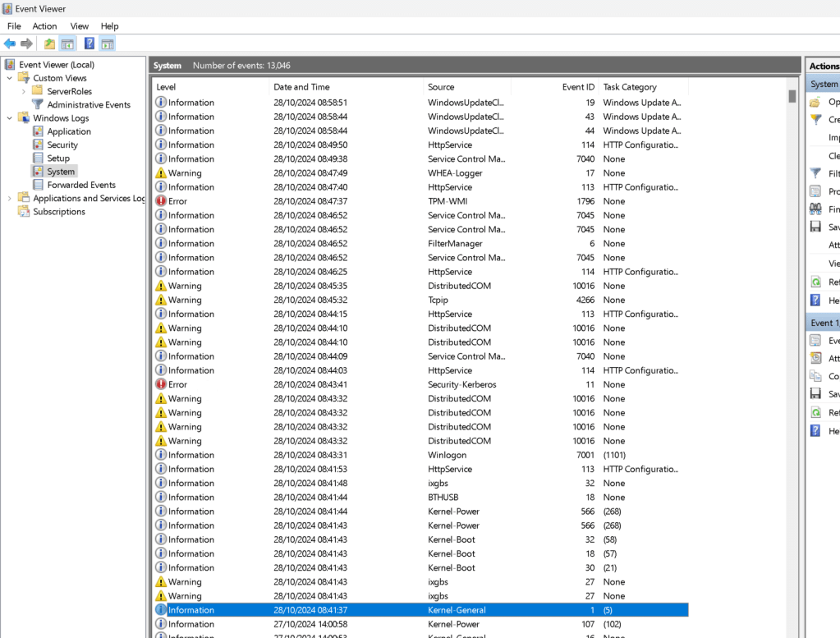The width and height of the screenshot is (840, 638).
Task: Click the red Error icon for Security-Kerberos event
Action: click(x=161, y=384)
